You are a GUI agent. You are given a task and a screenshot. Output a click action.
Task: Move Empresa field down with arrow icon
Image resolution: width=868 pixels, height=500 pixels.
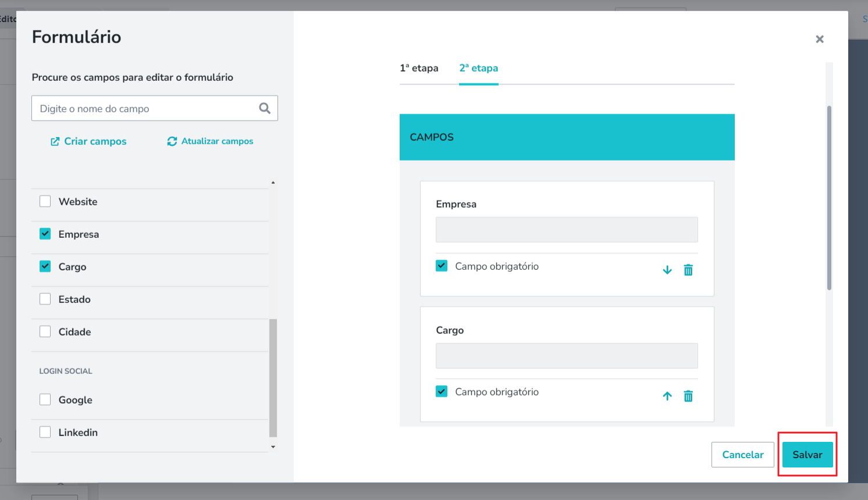pyautogui.click(x=667, y=270)
